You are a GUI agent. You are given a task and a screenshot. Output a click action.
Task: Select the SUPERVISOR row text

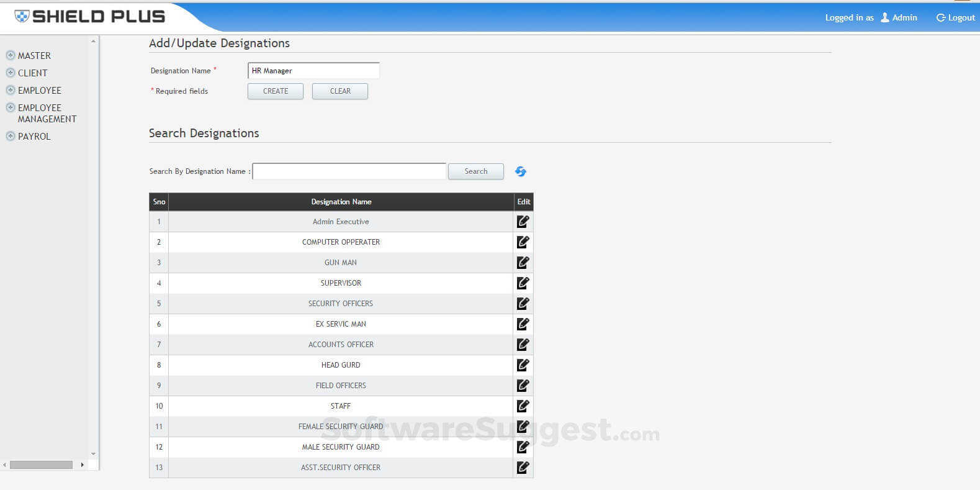tap(341, 283)
